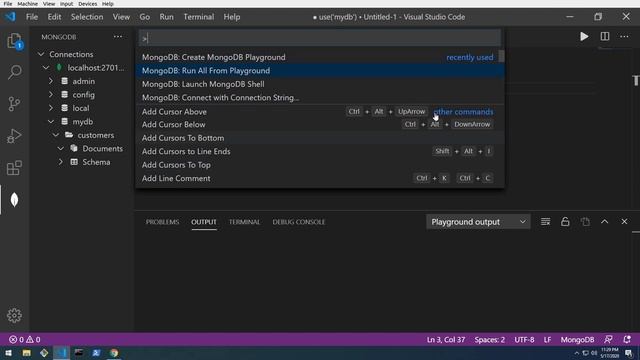Open the Selection menu

tap(87, 17)
